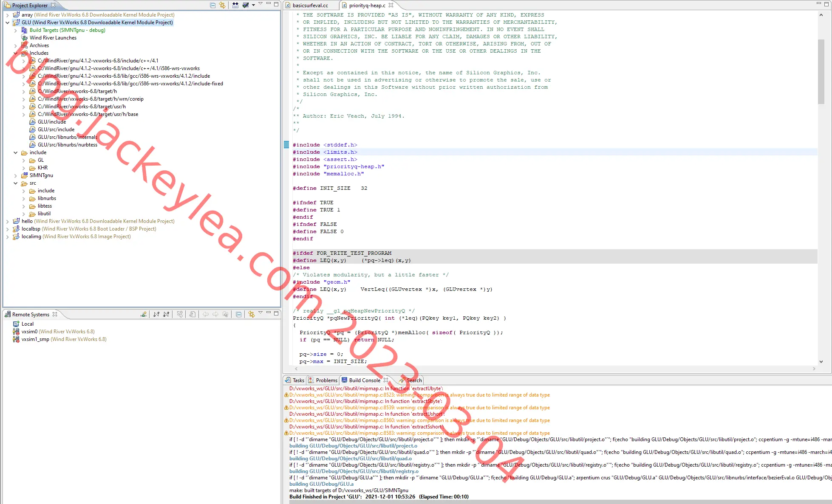
Task: Select the vxsim0 connection icon
Action: click(x=16, y=332)
